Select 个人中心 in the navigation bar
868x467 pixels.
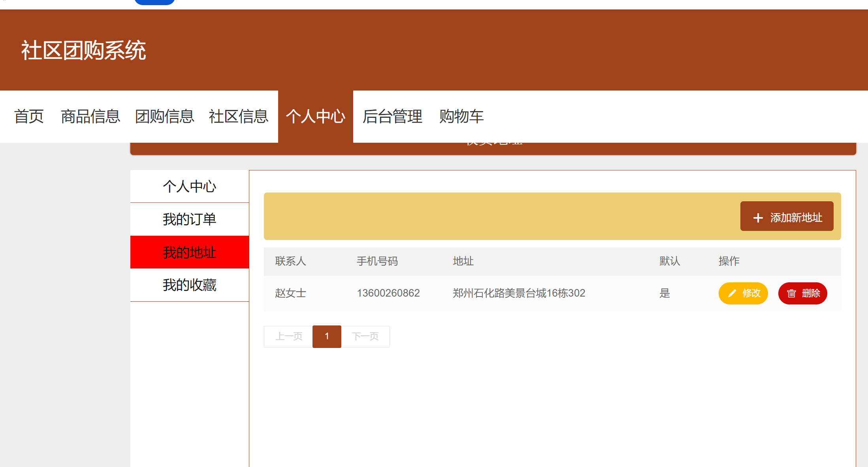pyautogui.click(x=315, y=116)
